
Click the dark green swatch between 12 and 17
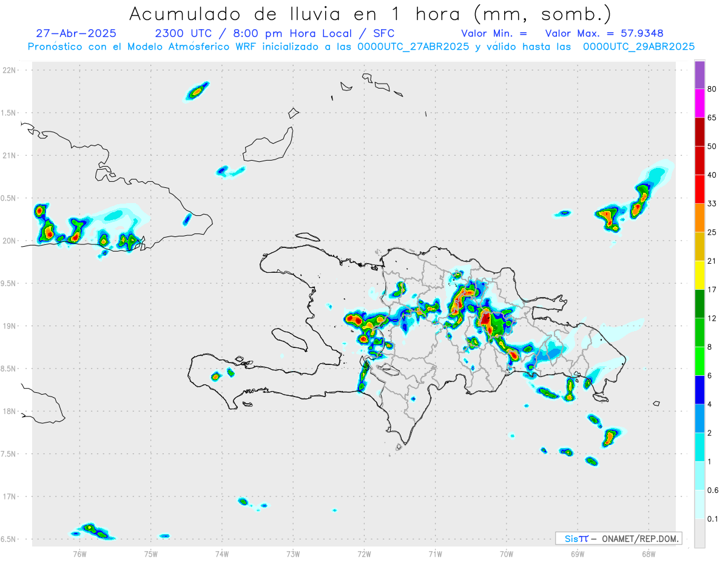pos(699,304)
